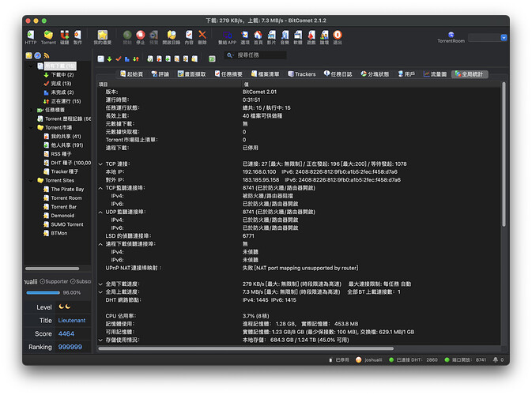Click the Ranking value 999999
The image size is (532, 395).
pyautogui.click(x=70, y=347)
